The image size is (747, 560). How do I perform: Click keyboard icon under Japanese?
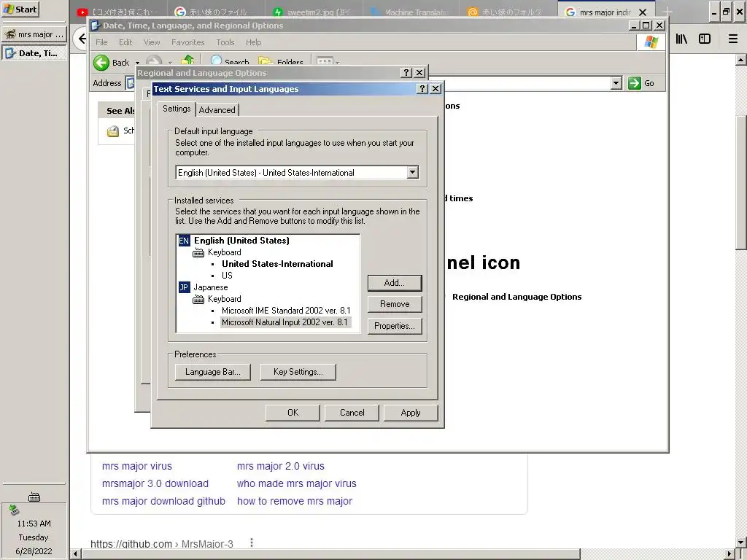198,299
